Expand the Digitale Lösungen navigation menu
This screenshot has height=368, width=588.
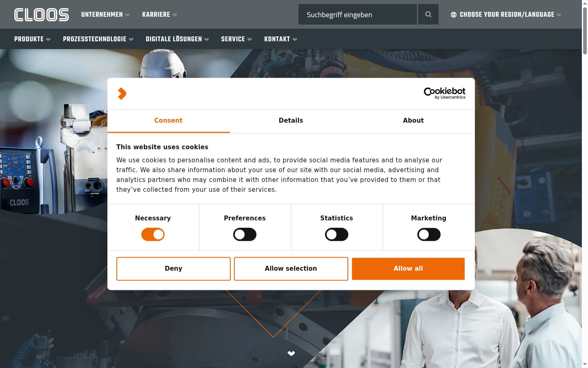177,39
